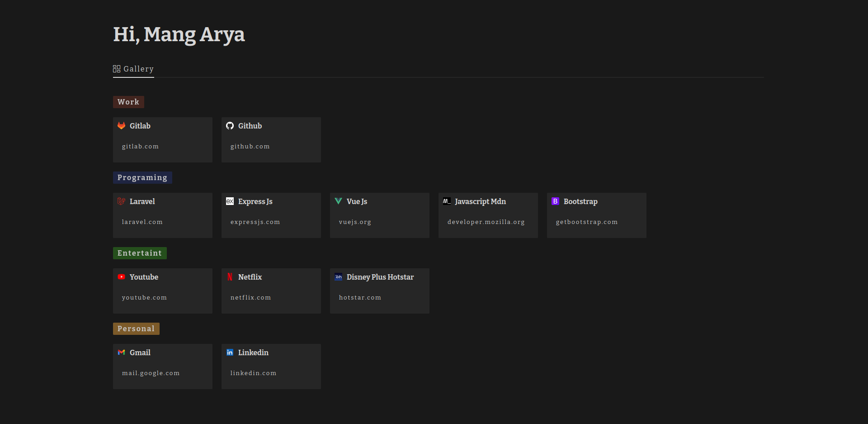The height and width of the screenshot is (424, 868).
Task: Click the Express Js icon
Action: (230, 201)
